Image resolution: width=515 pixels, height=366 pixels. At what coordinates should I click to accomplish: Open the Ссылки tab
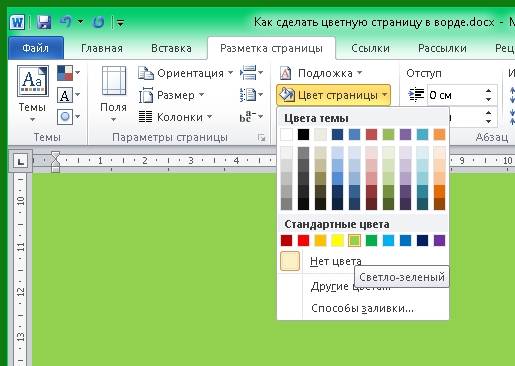(x=370, y=48)
